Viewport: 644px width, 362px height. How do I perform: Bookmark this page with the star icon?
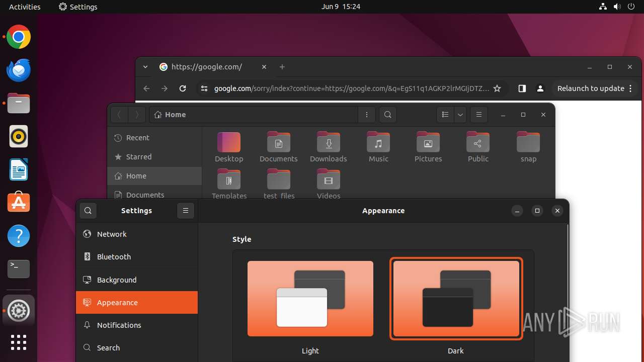coord(497,88)
